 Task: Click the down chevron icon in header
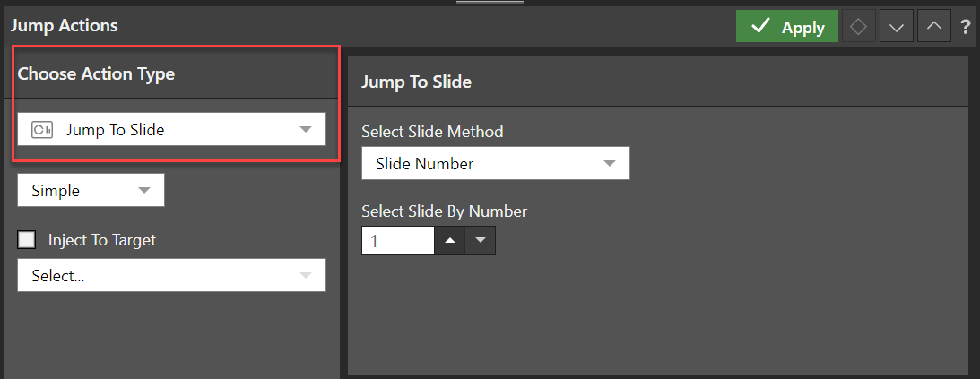pyautogui.click(x=895, y=27)
